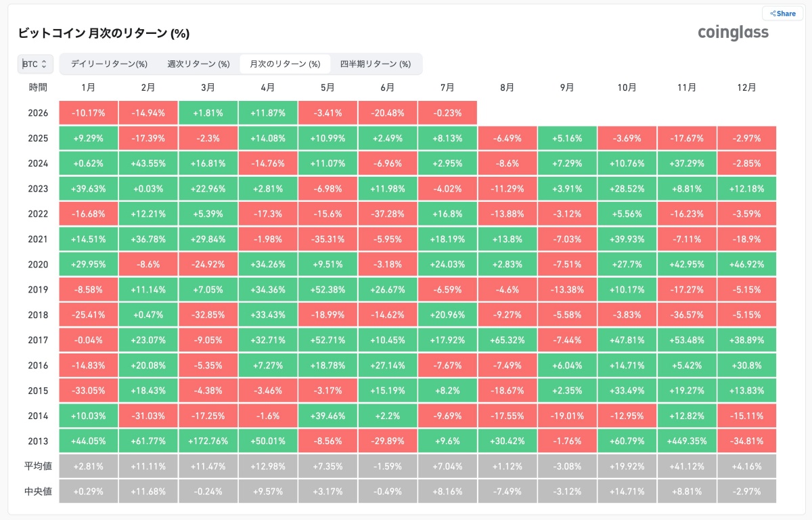This screenshot has height=520, width=812.
Task: Click the -13.38% cell for September 2019
Action: 567,290
